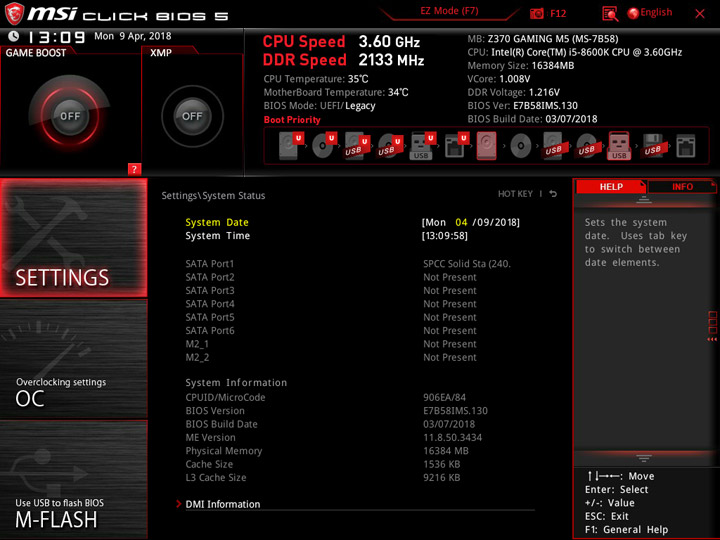The image size is (720, 540).
Task: Click the clock icon beside 13:09
Action: (14, 36)
